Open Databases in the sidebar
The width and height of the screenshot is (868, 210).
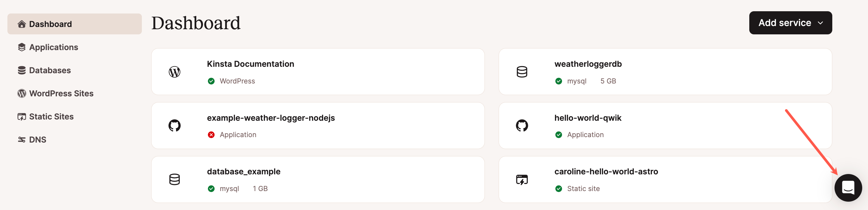pyautogui.click(x=50, y=70)
